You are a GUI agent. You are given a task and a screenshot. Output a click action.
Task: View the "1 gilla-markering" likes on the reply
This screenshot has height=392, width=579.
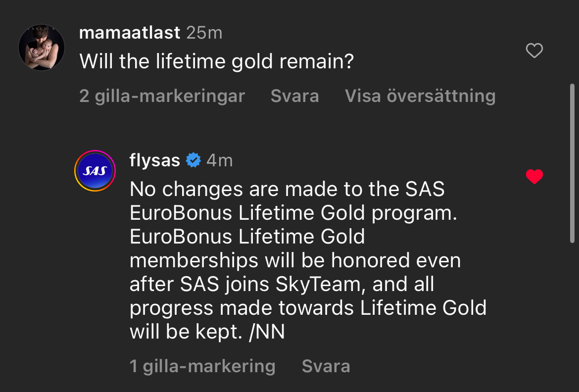(x=202, y=366)
